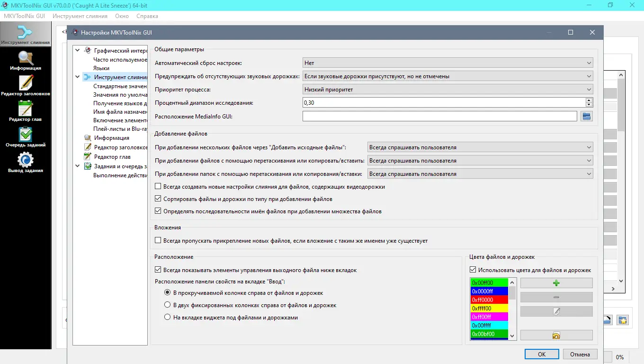The width and height of the screenshot is (644, 364).
Task: Dismiss the settings dialog with Отмена
Action: click(x=580, y=354)
